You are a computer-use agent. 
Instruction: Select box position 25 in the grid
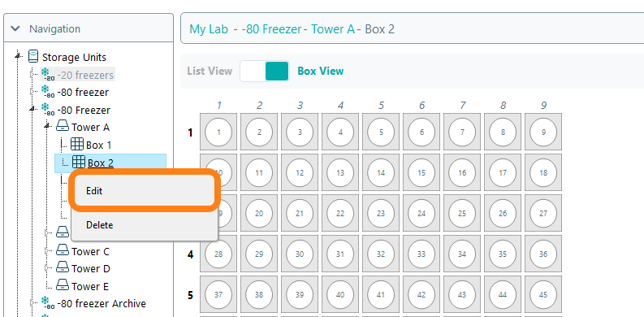462,214
